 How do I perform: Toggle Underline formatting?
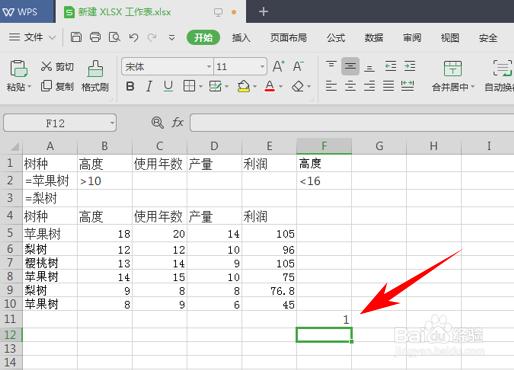click(168, 87)
